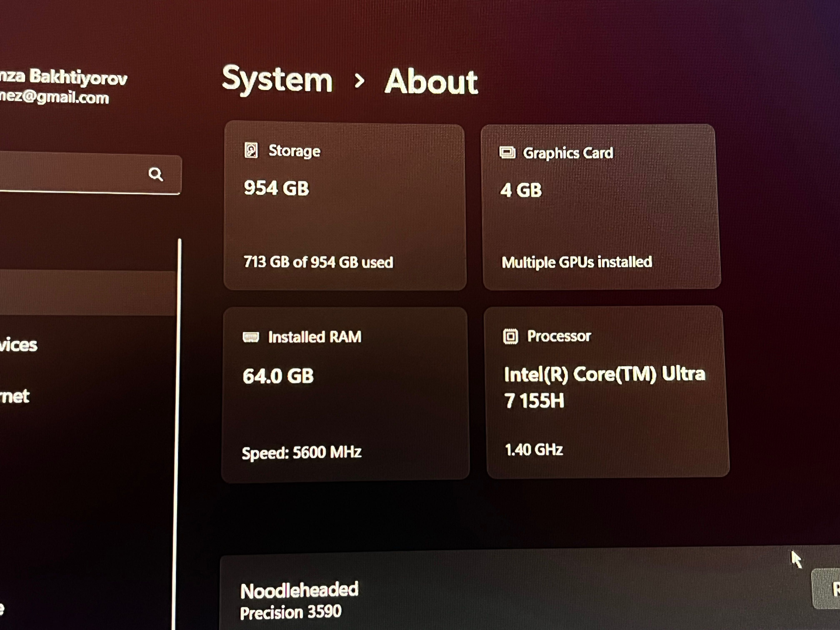840x630 pixels.
Task: Click the Multiple GPUs installed label
Action: pyautogui.click(x=577, y=262)
